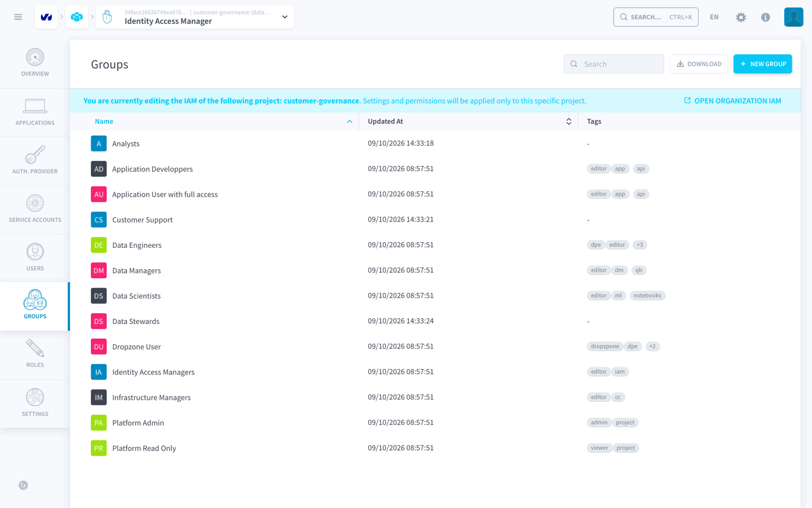Switch language using the EN selector
The height and width of the screenshot is (508, 812).
click(714, 17)
